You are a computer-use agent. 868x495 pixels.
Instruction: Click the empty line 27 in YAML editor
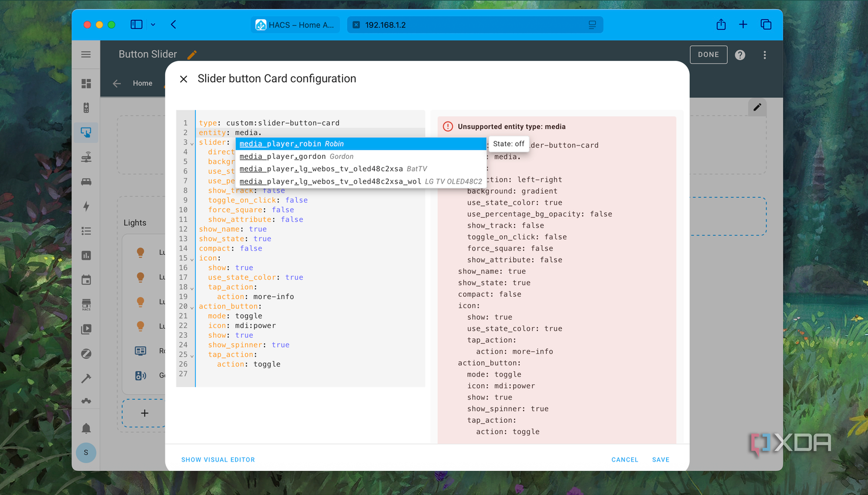(x=311, y=374)
